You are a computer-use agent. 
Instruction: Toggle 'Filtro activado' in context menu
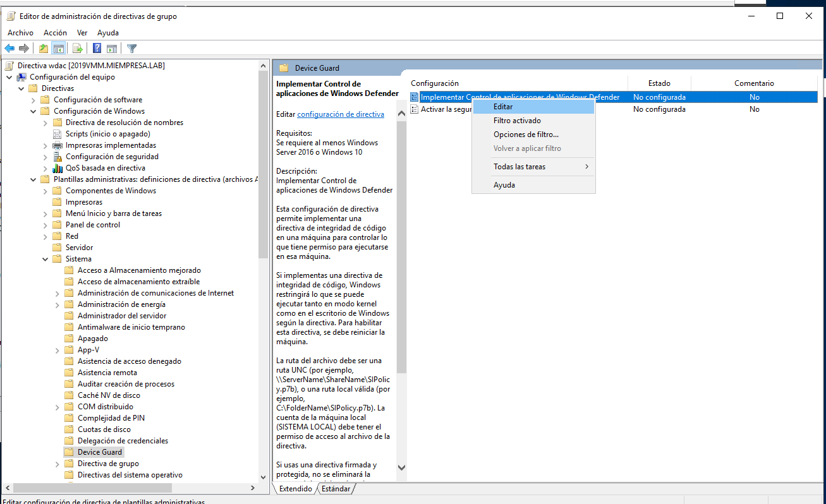click(x=517, y=121)
